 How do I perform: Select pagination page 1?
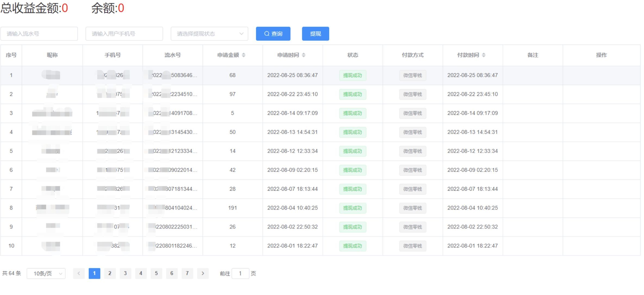click(94, 273)
